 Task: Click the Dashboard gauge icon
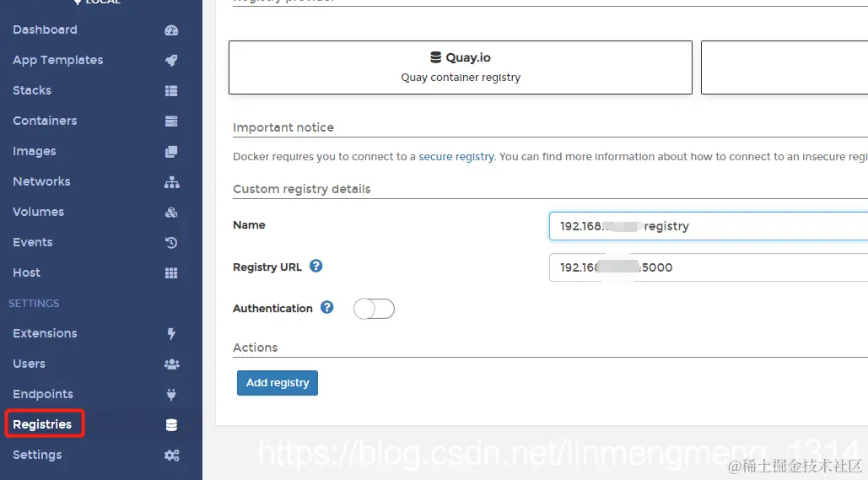171,30
